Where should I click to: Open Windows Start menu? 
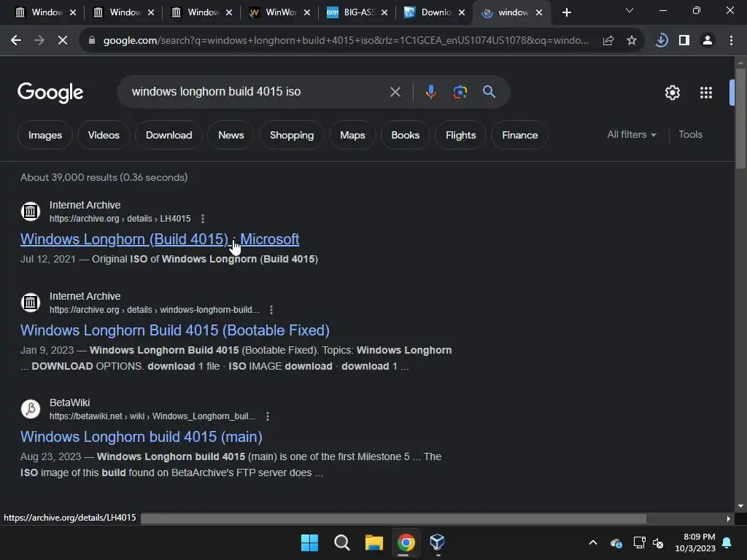point(309,542)
